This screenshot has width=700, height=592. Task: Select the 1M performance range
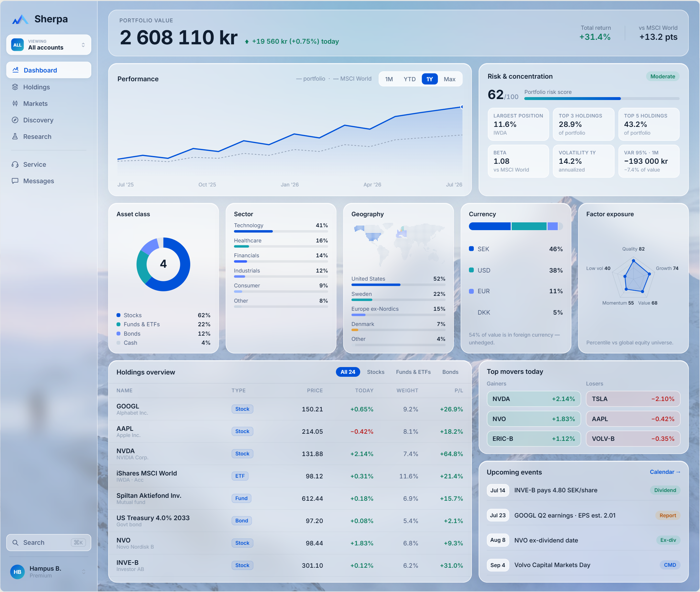coord(389,79)
